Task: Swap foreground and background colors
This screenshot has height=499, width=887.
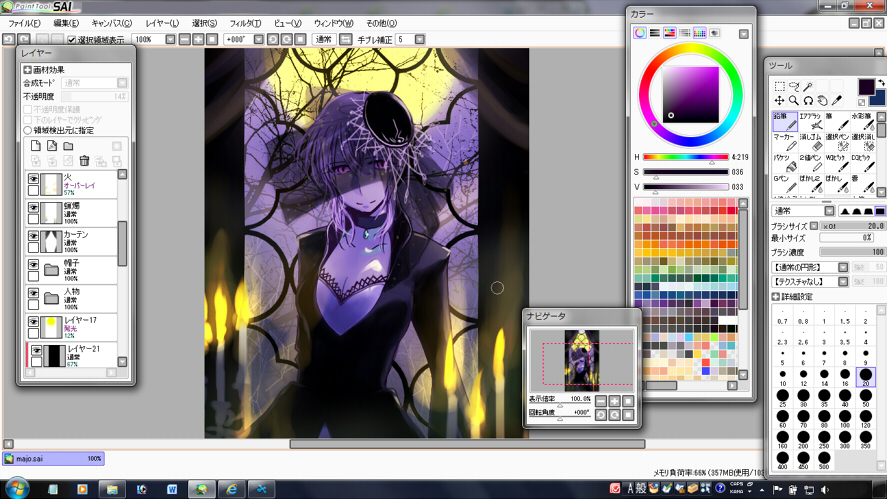Action: (880, 83)
